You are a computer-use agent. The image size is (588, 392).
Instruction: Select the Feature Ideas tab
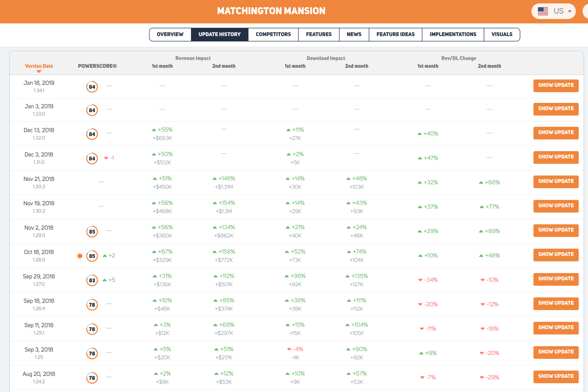[x=395, y=34]
